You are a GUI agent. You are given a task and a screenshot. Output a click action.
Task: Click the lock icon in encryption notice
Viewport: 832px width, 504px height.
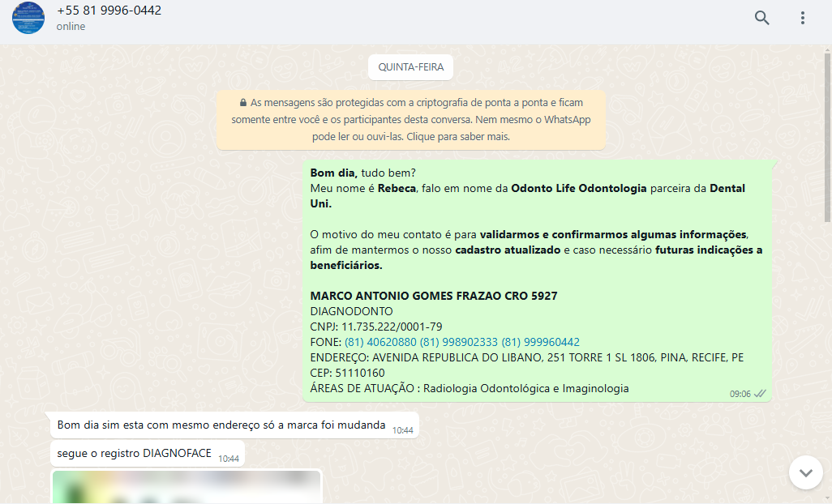pyautogui.click(x=243, y=103)
